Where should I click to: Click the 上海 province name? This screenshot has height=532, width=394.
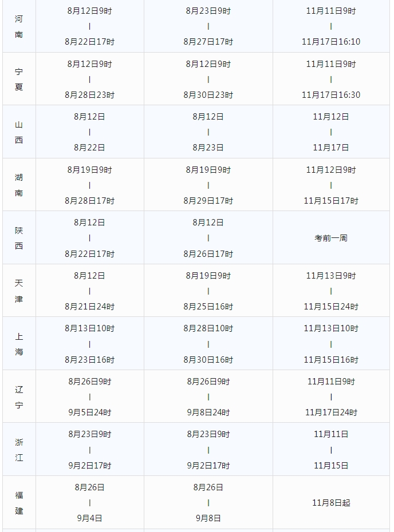[19, 344]
